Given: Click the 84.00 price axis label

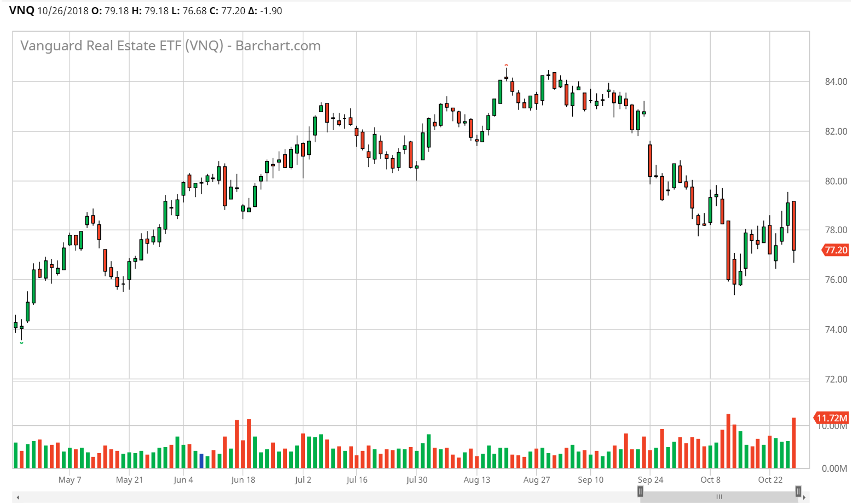Looking at the screenshot, I should [836, 82].
